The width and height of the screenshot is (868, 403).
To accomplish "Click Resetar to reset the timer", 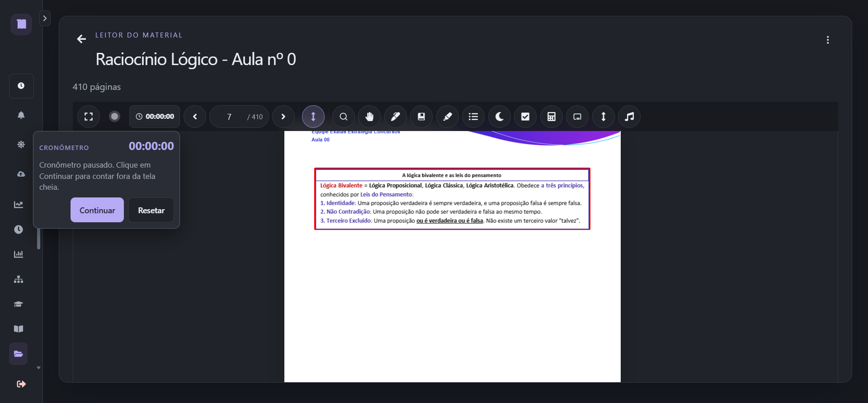I will [151, 210].
